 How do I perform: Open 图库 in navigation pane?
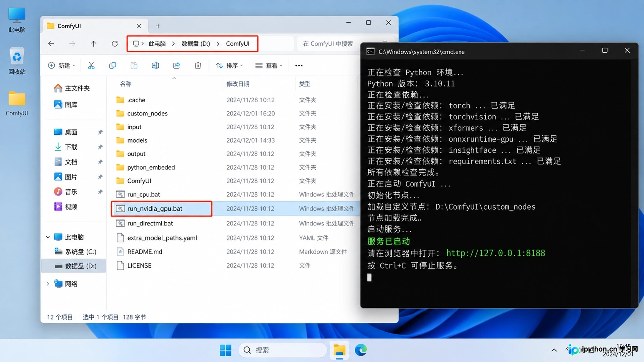[x=65, y=105]
